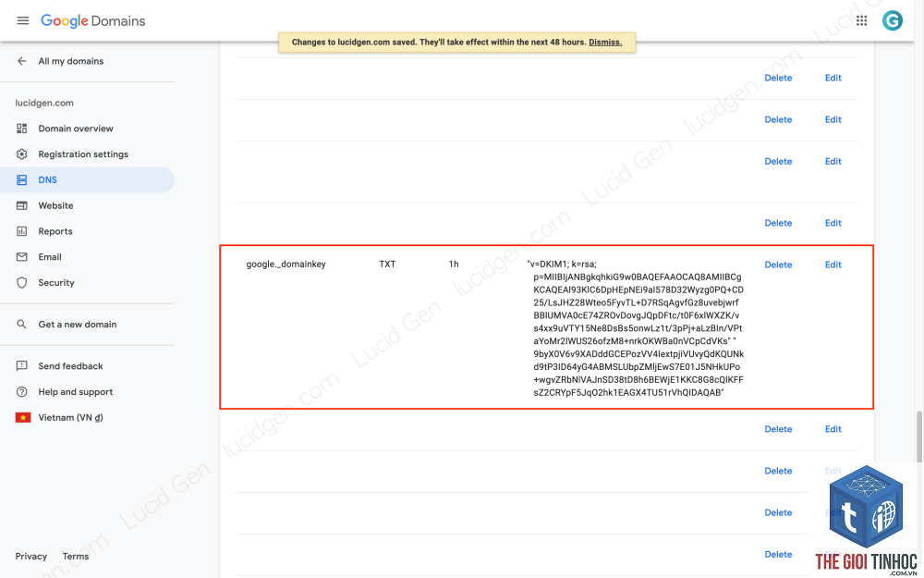Click the Registration settings gear icon
Image resolution: width=924 pixels, height=578 pixels.
[22, 154]
